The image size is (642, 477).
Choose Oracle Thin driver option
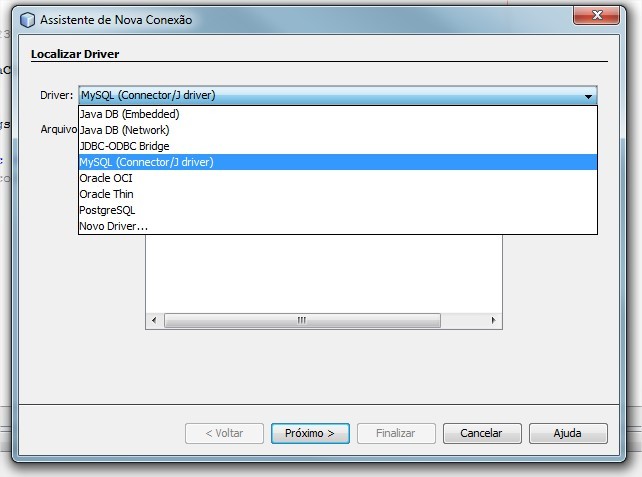click(338, 194)
